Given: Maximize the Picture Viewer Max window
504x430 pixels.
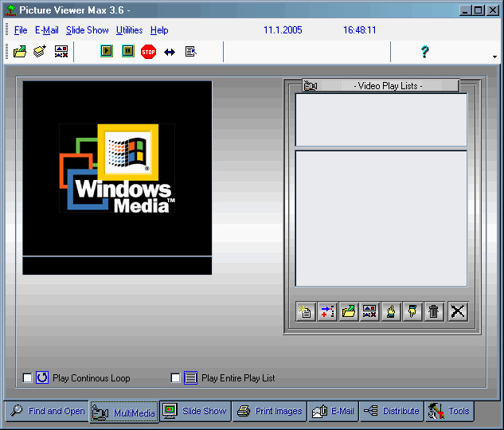Looking at the screenshot, I should click(478, 10).
